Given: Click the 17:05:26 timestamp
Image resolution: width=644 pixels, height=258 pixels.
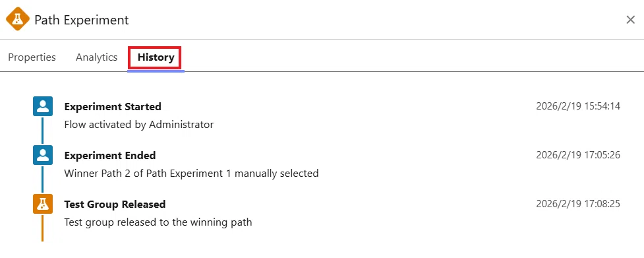Looking at the screenshot, I should [578, 155].
